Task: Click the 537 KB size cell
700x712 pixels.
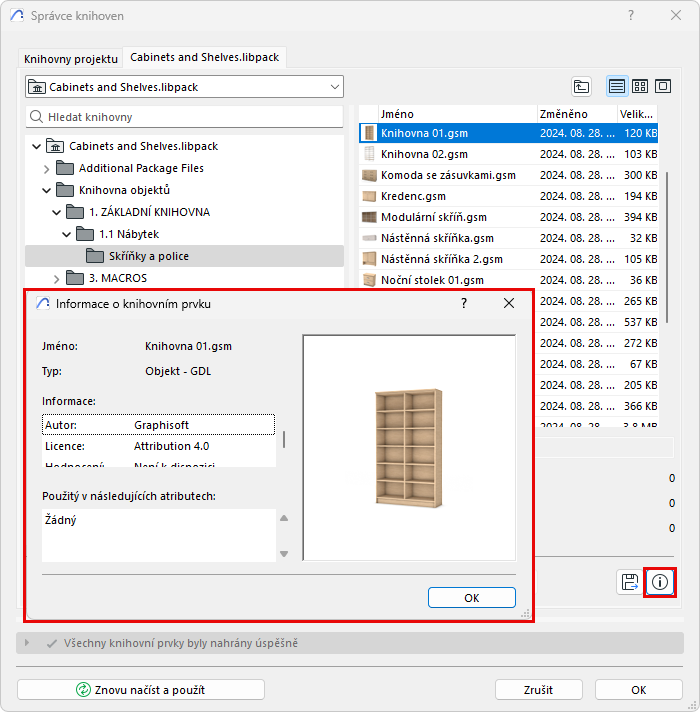Action: click(640, 322)
